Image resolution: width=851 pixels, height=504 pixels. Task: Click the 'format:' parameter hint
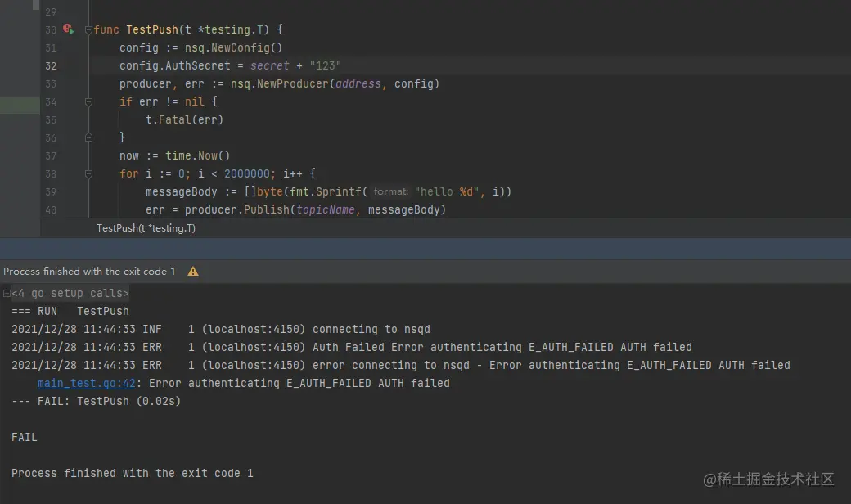point(391,191)
